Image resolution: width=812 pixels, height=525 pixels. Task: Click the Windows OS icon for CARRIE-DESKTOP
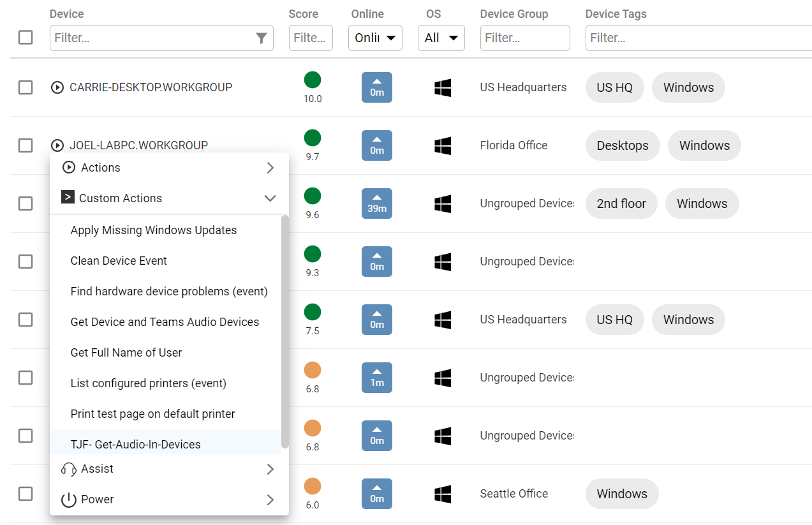coord(443,87)
